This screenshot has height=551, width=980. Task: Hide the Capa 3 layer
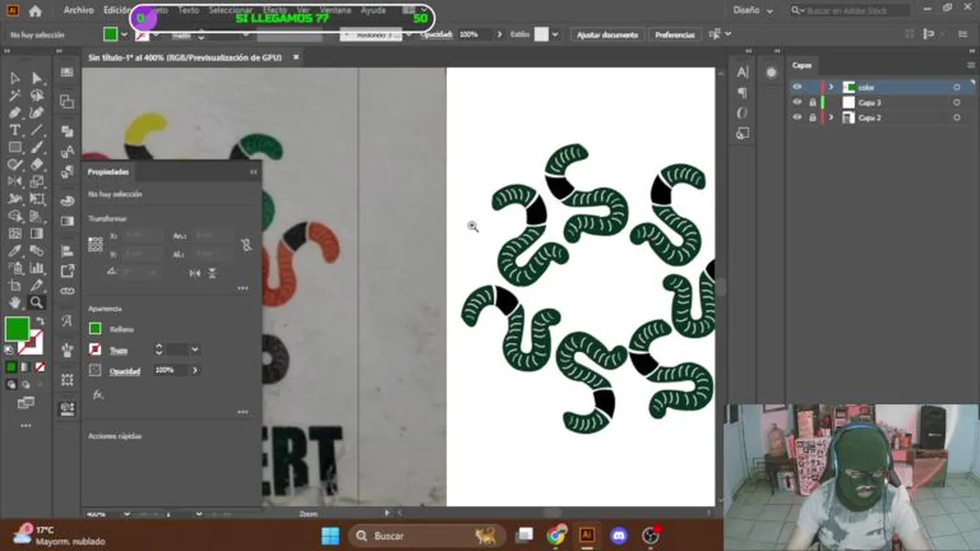(797, 103)
